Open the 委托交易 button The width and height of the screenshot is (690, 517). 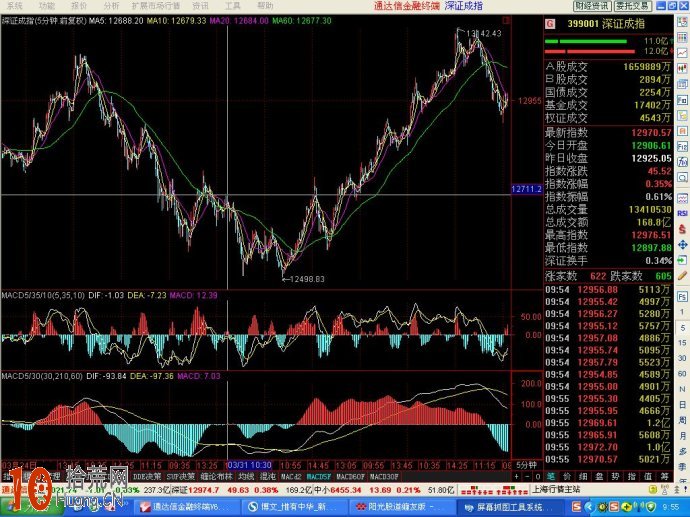[x=633, y=6]
